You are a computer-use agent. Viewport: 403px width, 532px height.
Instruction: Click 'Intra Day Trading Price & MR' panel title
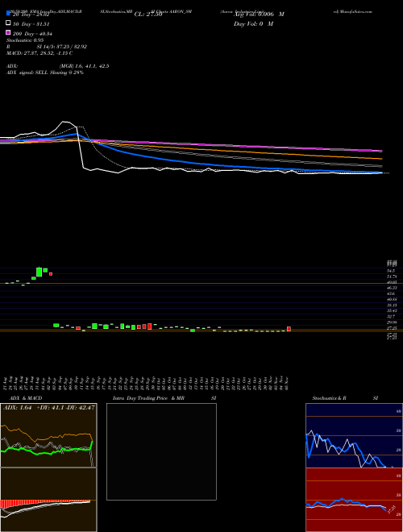[x=148, y=398]
